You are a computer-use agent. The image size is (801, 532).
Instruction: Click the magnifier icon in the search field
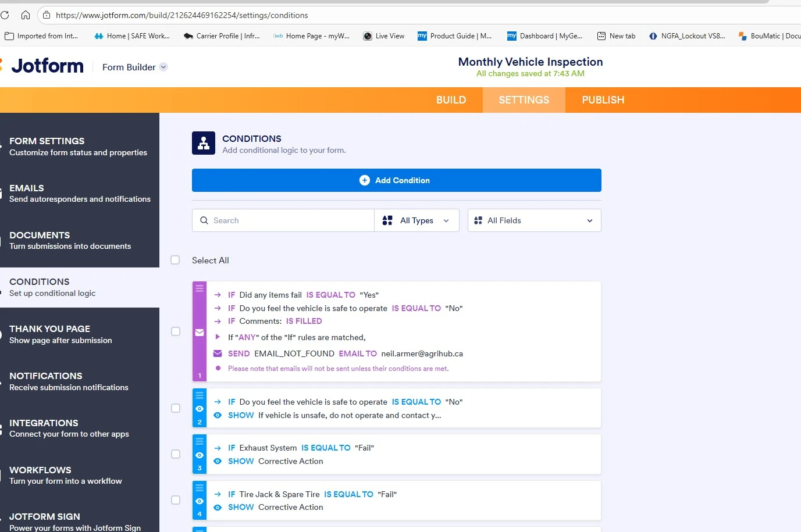tap(204, 220)
